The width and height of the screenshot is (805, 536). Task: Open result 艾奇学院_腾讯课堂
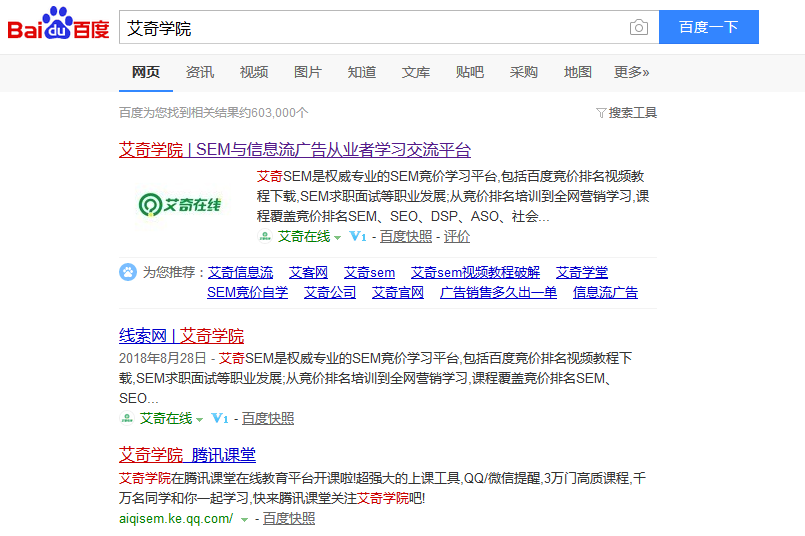(x=187, y=455)
